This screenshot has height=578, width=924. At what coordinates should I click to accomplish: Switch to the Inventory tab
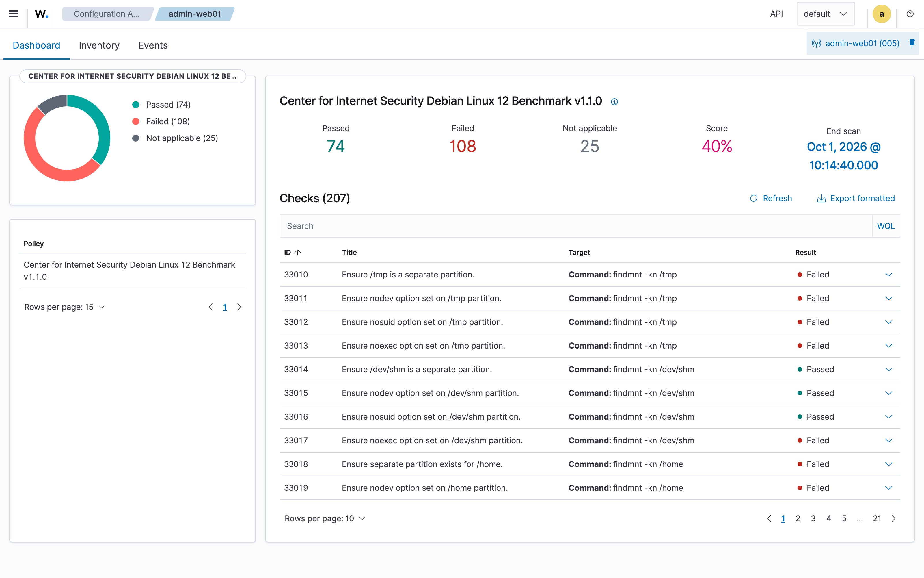(99, 45)
